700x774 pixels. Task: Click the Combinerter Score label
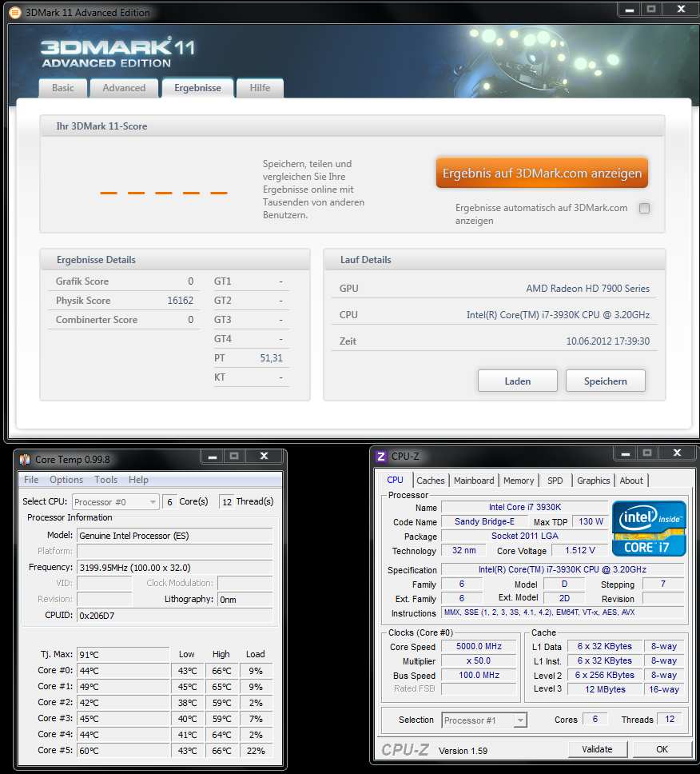pyautogui.click(x=96, y=320)
